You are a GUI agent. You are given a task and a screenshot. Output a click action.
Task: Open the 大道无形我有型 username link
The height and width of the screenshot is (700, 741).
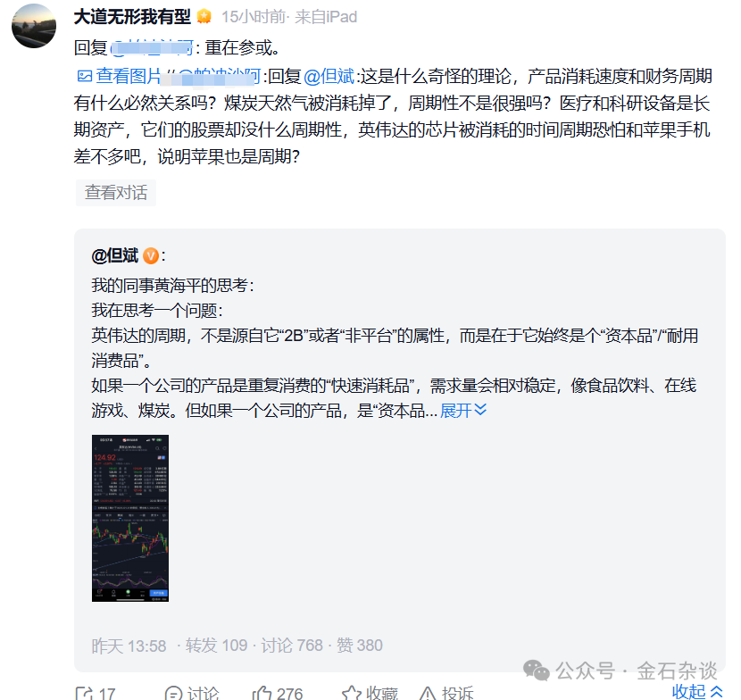[x=132, y=17]
